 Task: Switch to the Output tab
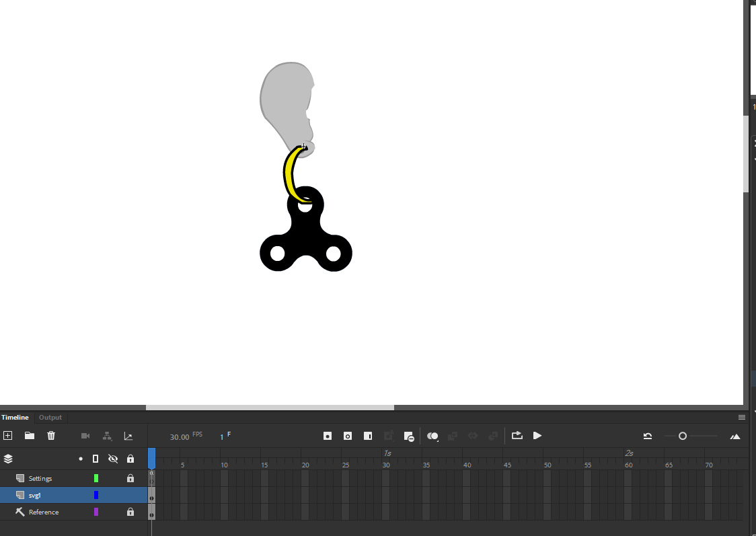[50, 418]
